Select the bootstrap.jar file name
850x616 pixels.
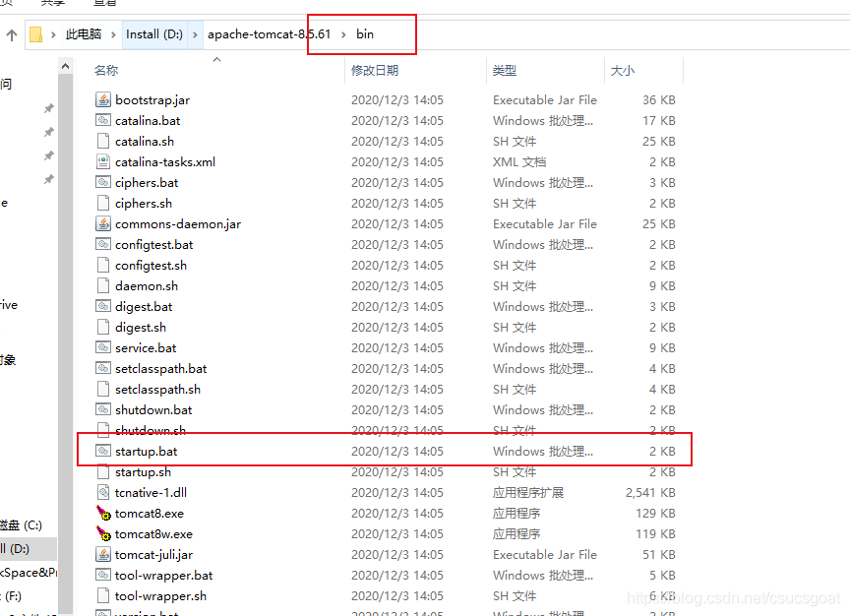152,99
